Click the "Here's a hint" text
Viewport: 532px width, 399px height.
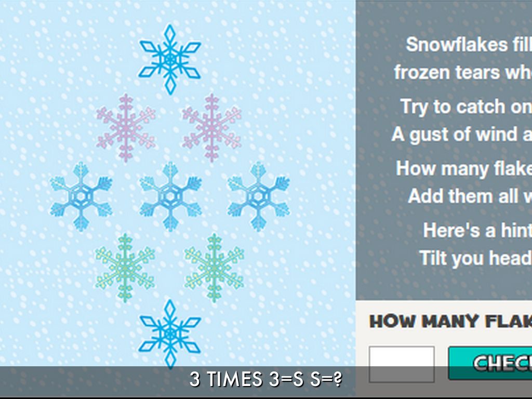tap(477, 230)
